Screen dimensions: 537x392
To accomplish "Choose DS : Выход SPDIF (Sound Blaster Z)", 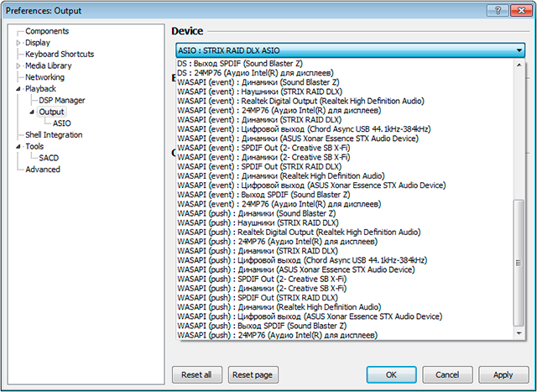I will 345,64.
